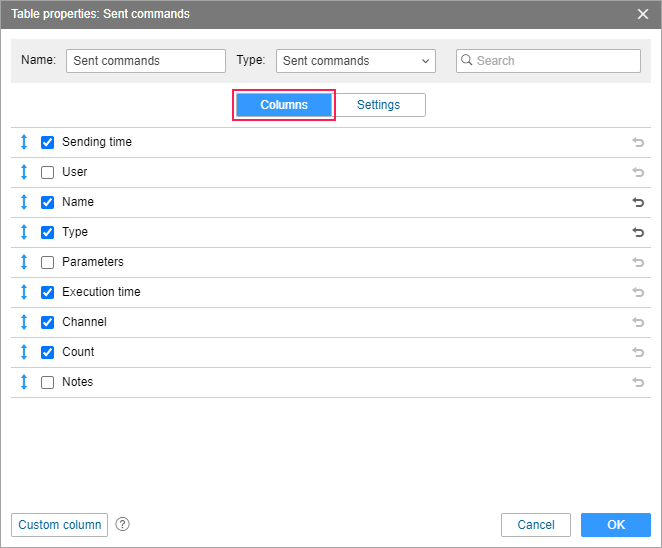Screen dimensions: 662x548
Task: Click the help question mark icon
Action: (x=123, y=524)
